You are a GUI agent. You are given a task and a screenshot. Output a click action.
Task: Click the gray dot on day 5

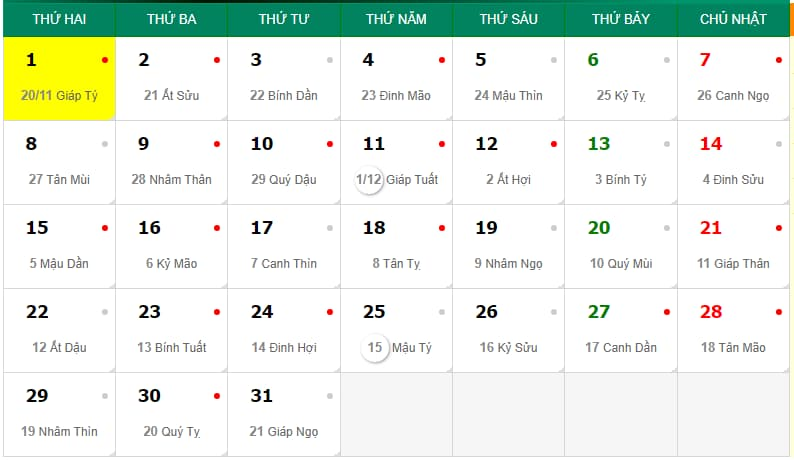[554, 60]
